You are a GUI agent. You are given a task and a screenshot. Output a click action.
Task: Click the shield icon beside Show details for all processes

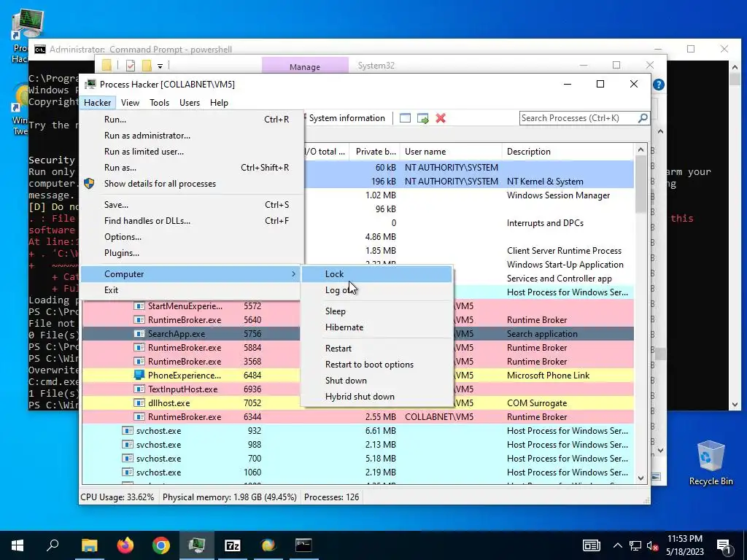click(89, 183)
